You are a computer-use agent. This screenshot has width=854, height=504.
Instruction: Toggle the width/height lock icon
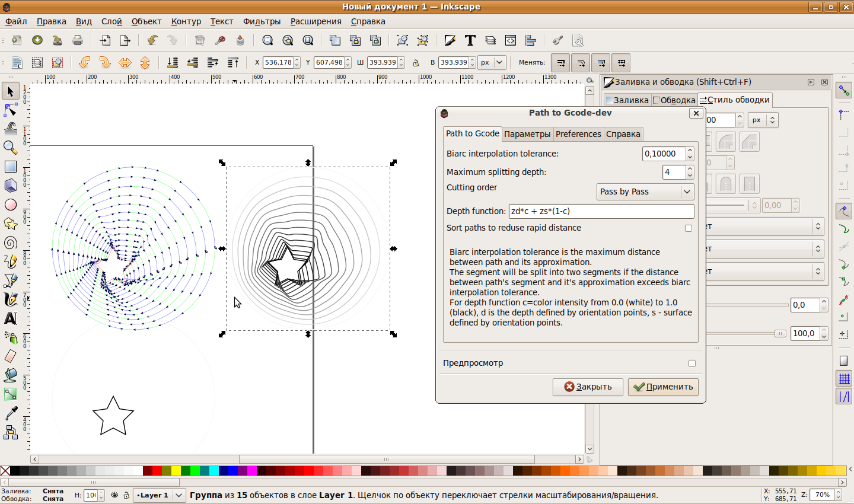pos(416,63)
